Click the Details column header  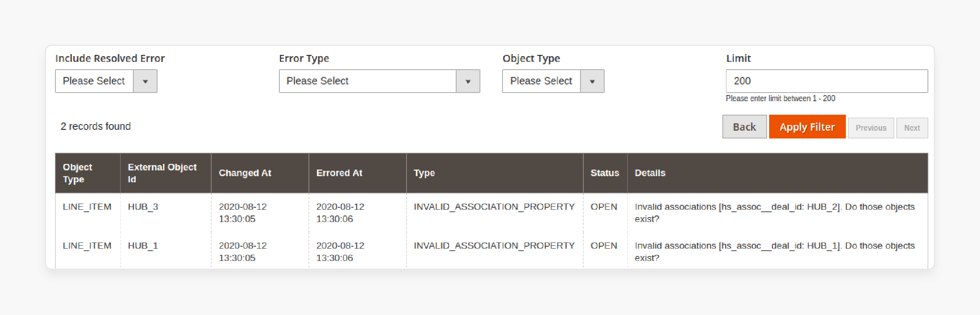(777, 173)
